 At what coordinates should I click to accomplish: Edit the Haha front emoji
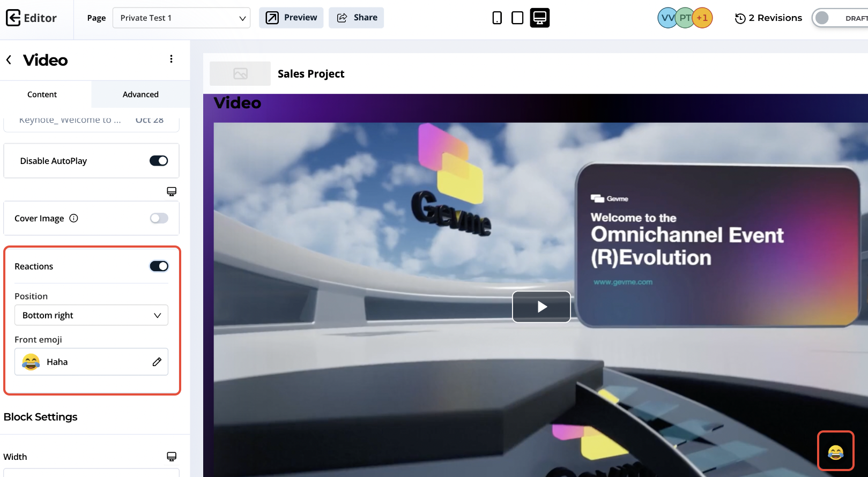tap(157, 362)
